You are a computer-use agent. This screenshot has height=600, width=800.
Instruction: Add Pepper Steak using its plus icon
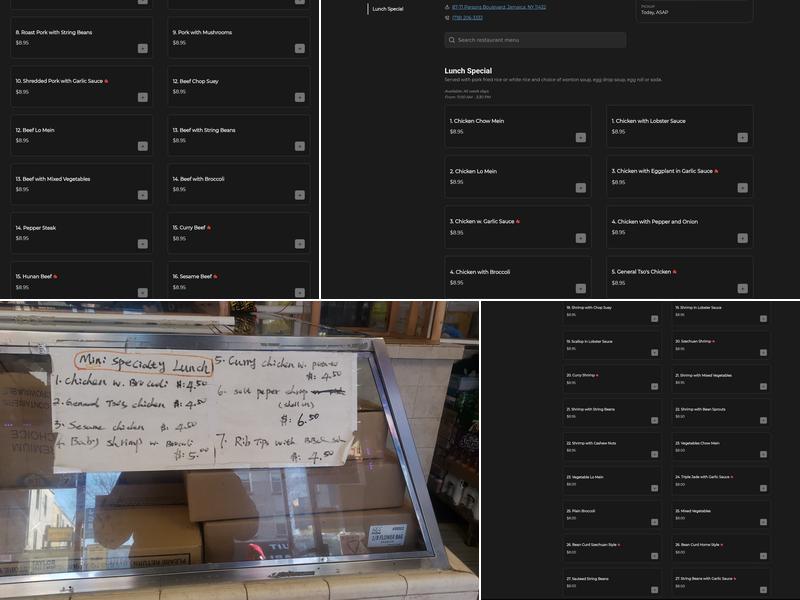point(142,244)
